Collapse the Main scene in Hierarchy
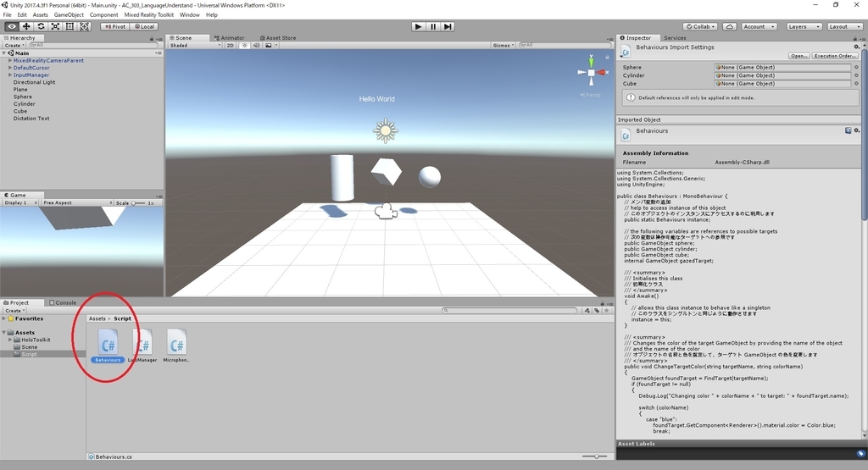Screen dimensions: 868x470 (x=4, y=53)
